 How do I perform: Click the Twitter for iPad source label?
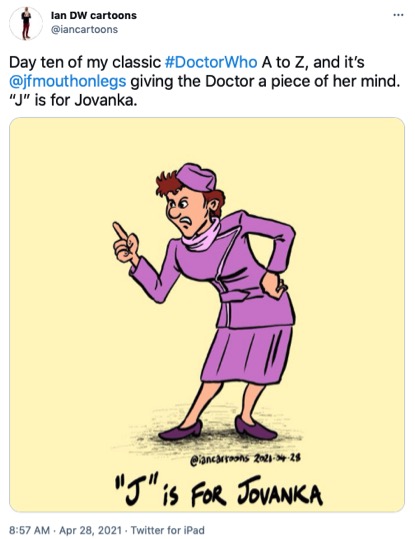pos(167,530)
